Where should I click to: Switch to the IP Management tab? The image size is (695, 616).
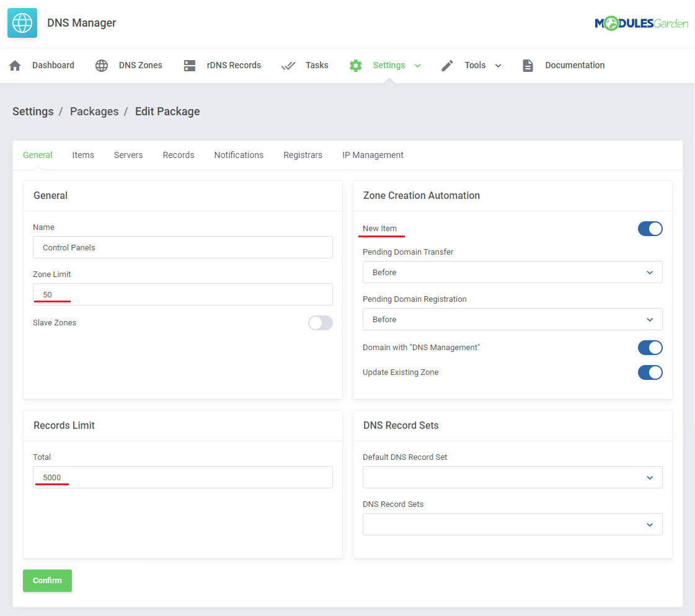[373, 155]
